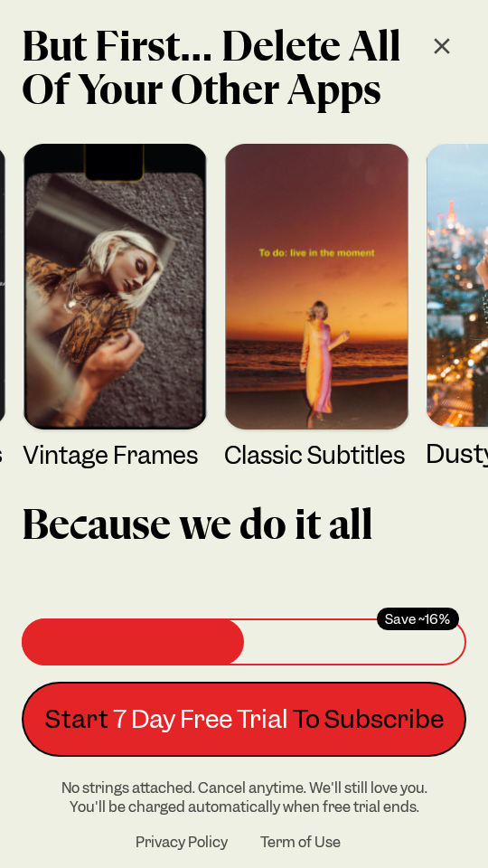Tap the 'To do: live in the moment' subtitle
The image size is (488, 868).
click(316, 253)
